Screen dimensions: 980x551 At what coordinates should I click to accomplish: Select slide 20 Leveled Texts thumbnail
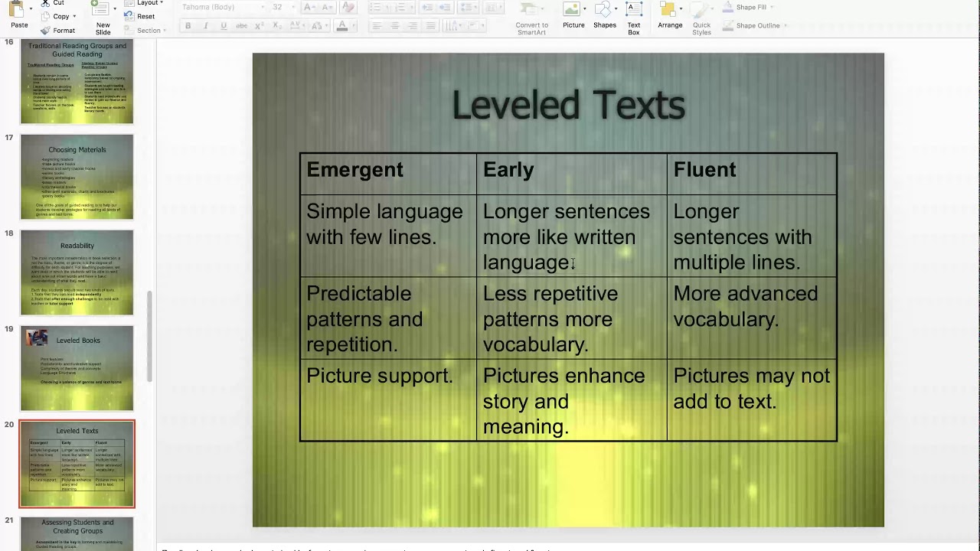click(x=77, y=464)
